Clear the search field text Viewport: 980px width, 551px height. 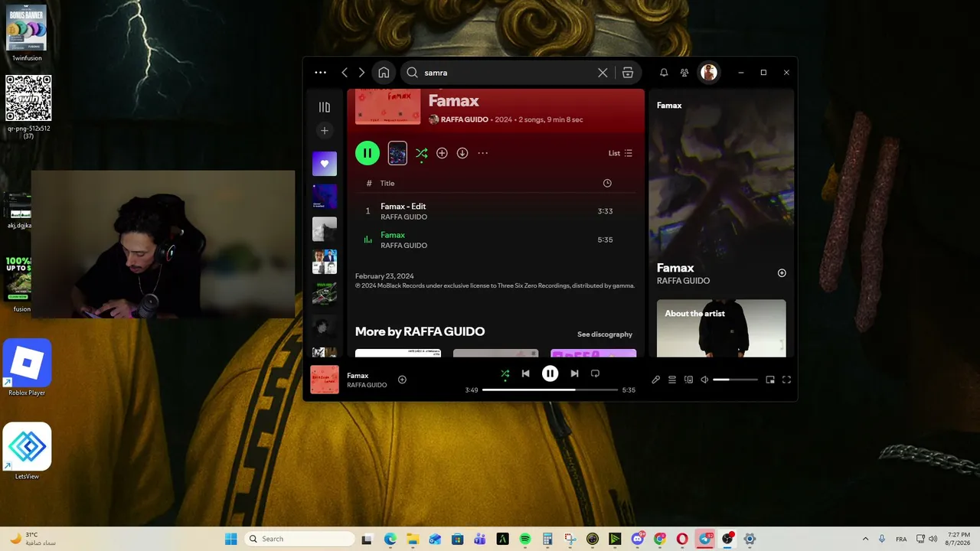[x=603, y=73]
